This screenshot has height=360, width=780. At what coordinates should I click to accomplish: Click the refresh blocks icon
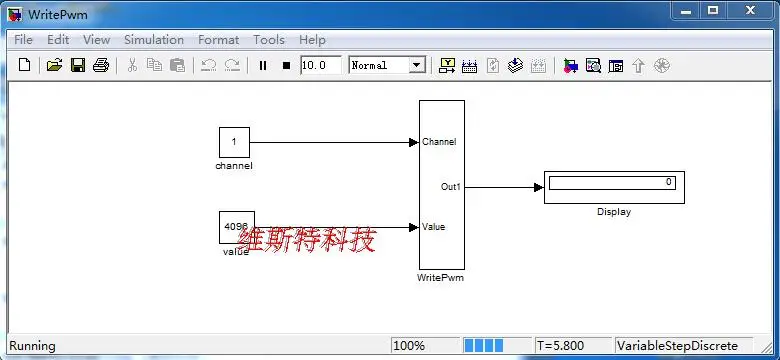492,65
